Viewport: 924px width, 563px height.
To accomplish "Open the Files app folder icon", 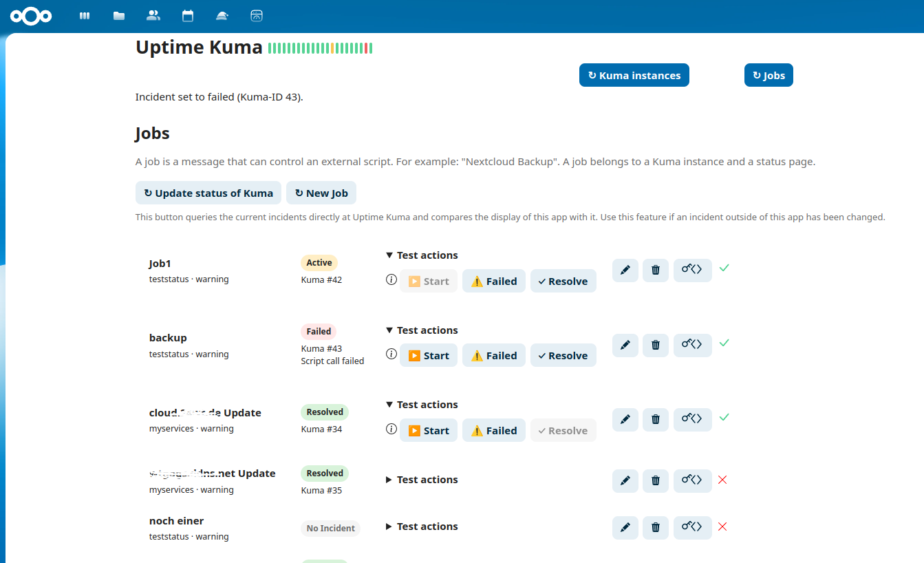I will pyautogui.click(x=119, y=16).
